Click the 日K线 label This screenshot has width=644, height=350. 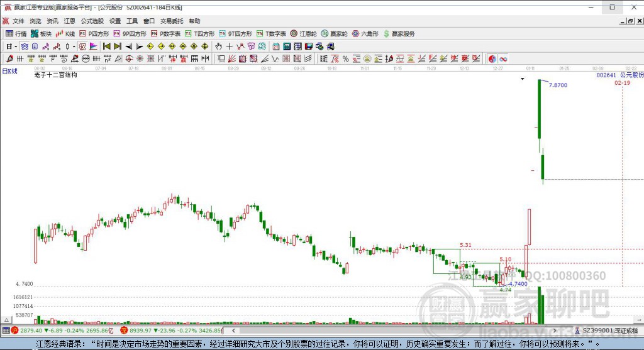coord(10,71)
